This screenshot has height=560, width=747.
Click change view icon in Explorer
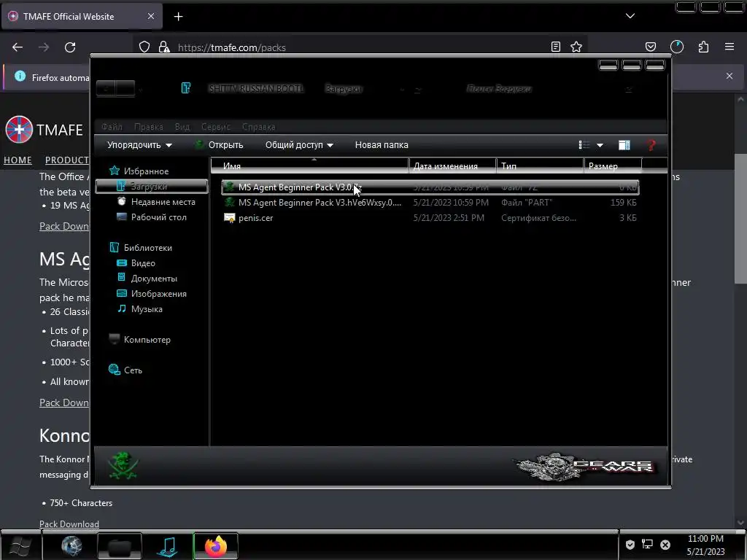584,145
